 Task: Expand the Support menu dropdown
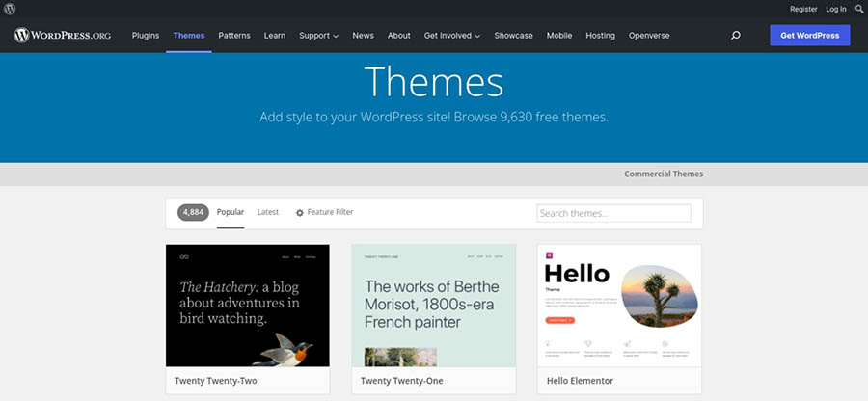(x=319, y=36)
